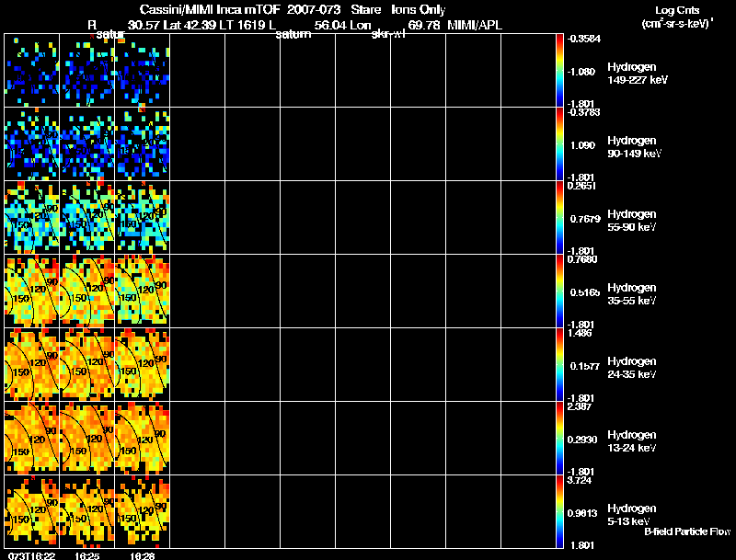Click the color bar for Hydrogen 35-55 keV
This screenshot has width=736, height=560.
click(559, 291)
